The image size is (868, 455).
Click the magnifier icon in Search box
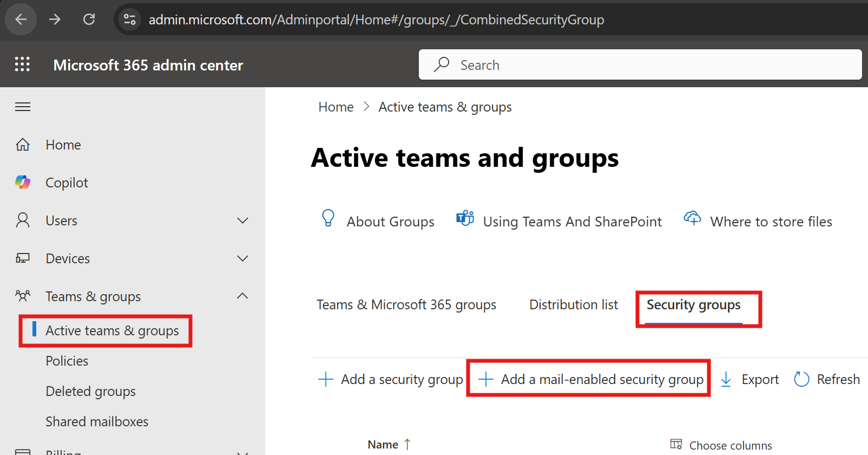pos(442,64)
